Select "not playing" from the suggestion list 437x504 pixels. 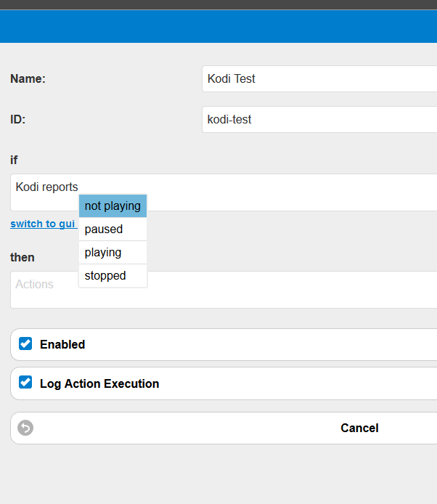click(x=113, y=206)
